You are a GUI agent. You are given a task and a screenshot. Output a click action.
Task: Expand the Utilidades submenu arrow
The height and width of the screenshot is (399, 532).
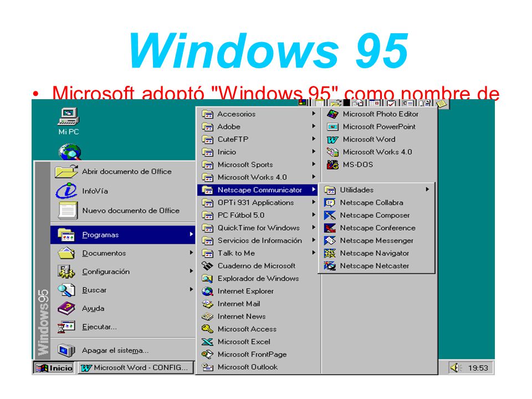[x=427, y=190]
